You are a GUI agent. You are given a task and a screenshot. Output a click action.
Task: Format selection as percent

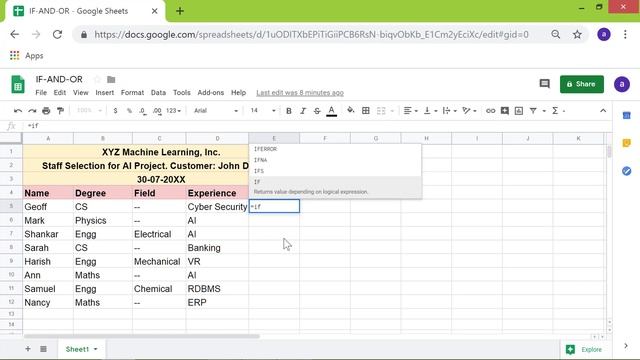click(x=129, y=111)
